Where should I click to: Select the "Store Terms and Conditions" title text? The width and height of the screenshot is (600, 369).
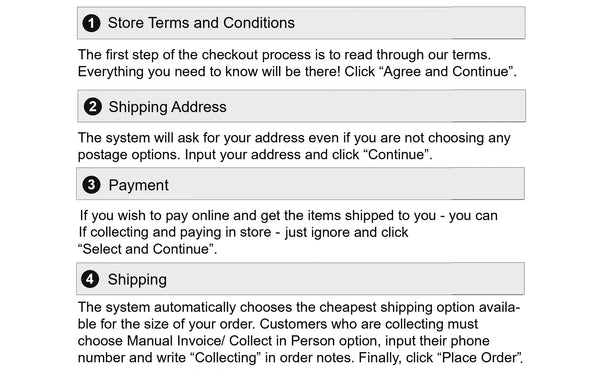[x=201, y=23]
